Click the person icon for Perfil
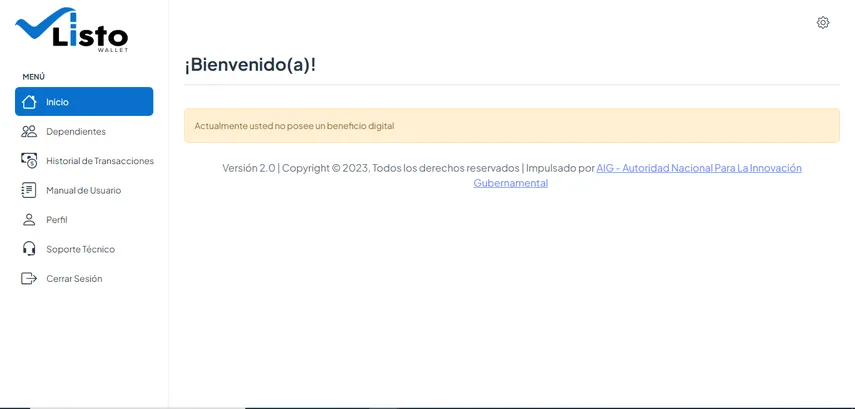 29,220
